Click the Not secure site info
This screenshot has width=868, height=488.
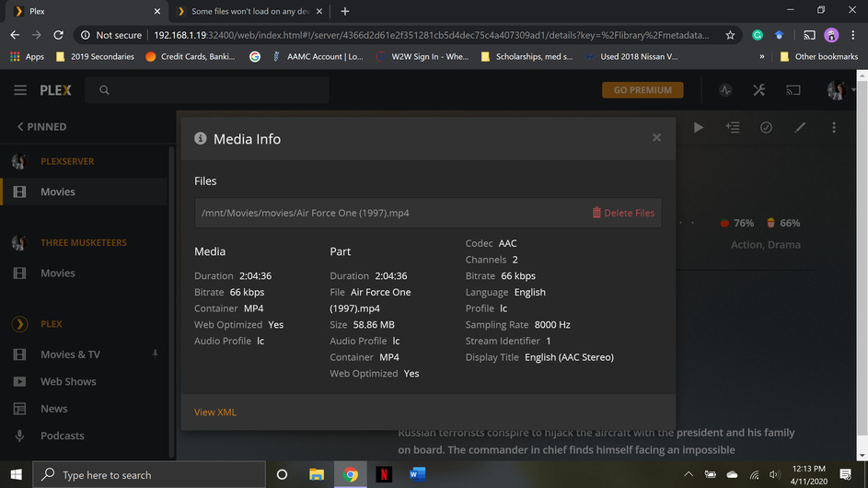pos(111,35)
